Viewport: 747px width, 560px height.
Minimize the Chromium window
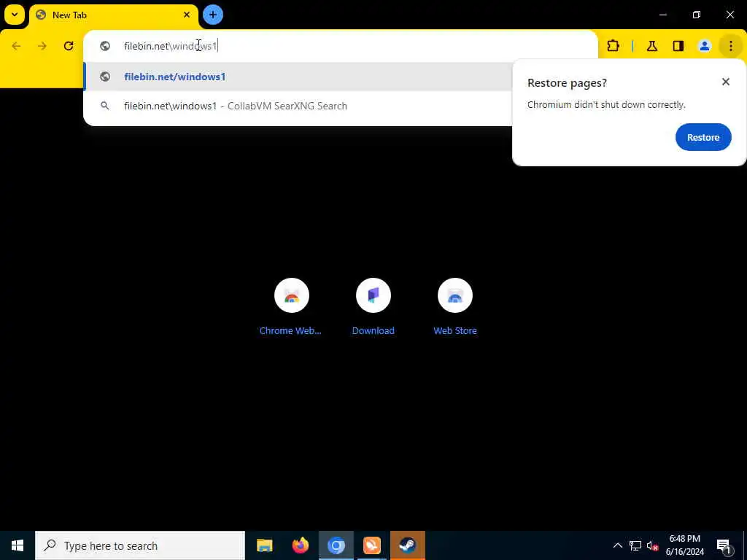[662, 15]
